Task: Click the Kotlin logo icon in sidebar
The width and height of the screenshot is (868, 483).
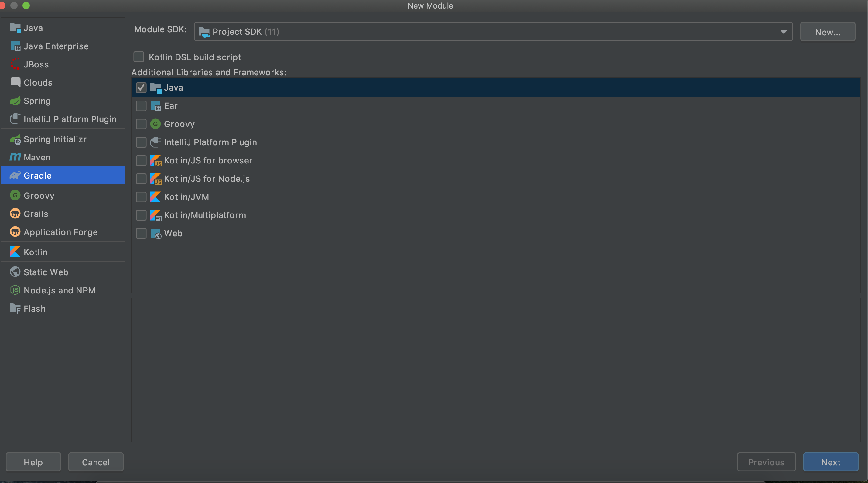Action: pos(15,252)
